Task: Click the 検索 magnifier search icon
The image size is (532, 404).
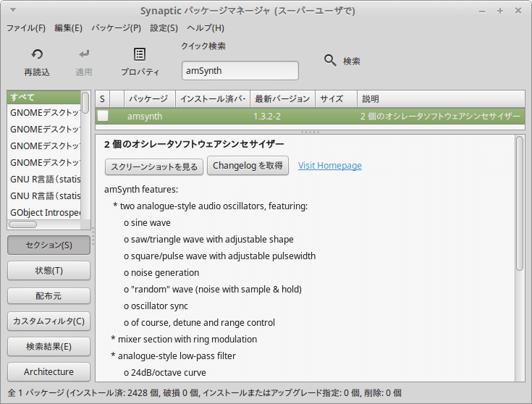Action: click(x=330, y=60)
